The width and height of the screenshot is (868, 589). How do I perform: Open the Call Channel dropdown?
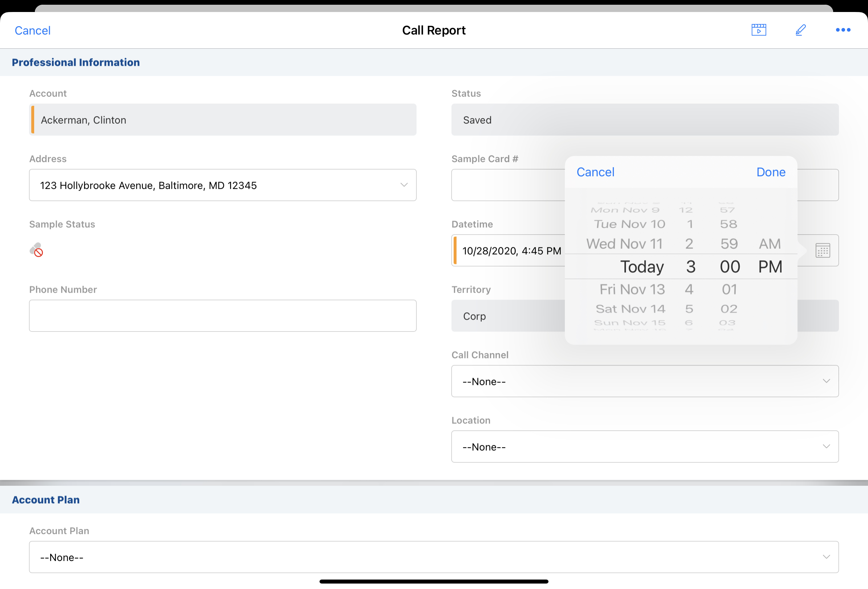(645, 381)
